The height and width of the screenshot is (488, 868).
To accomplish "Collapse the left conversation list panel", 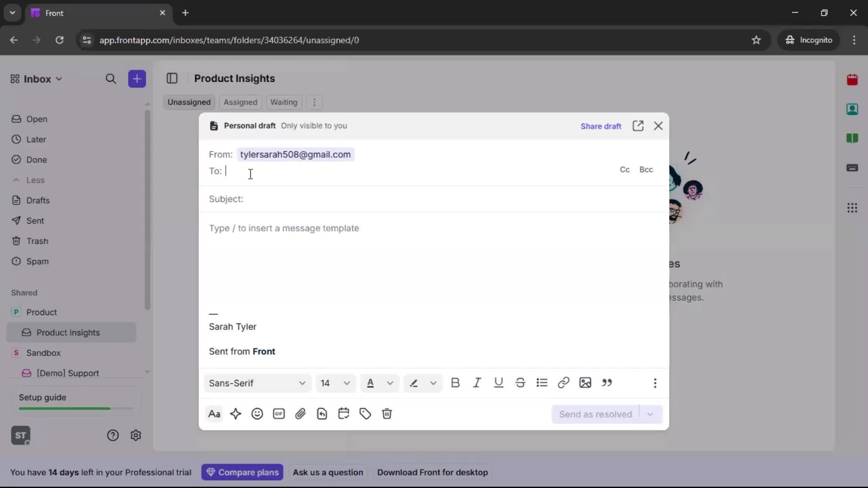I will click(172, 78).
